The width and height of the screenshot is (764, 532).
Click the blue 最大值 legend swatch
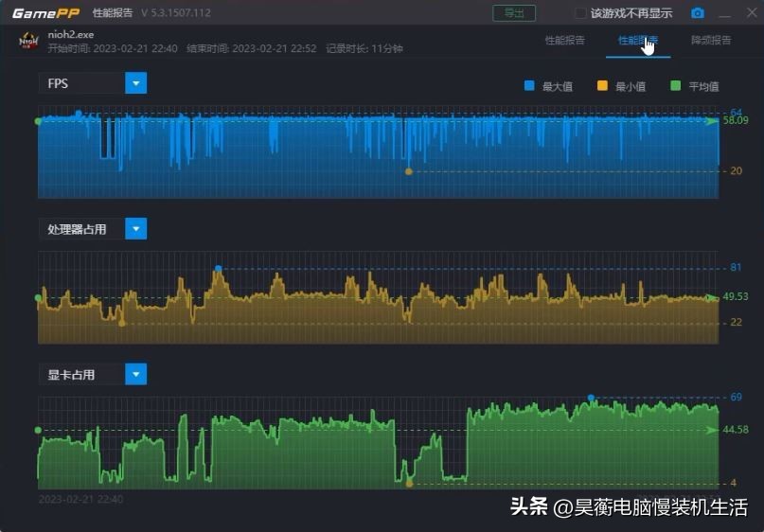(x=529, y=86)
